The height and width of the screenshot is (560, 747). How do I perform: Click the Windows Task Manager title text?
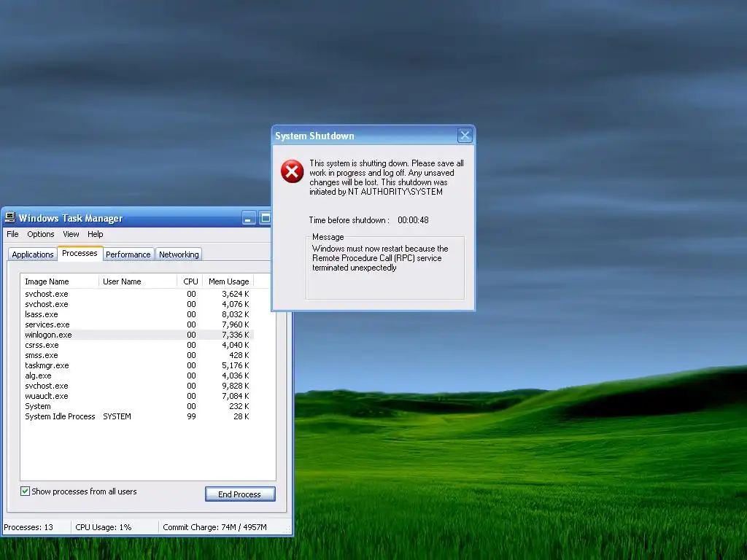[x=71, y=219]
